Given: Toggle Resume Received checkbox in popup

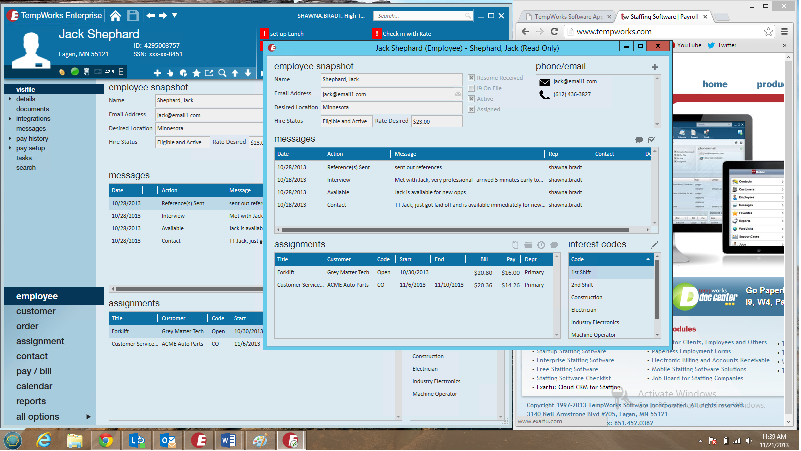Looking at the screenshot, I should pos(472,78).
